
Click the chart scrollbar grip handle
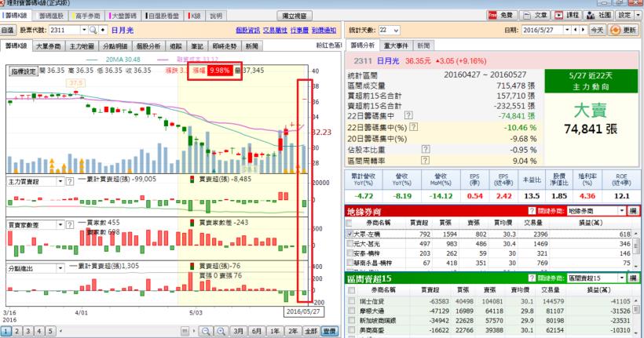coord(185,331)
